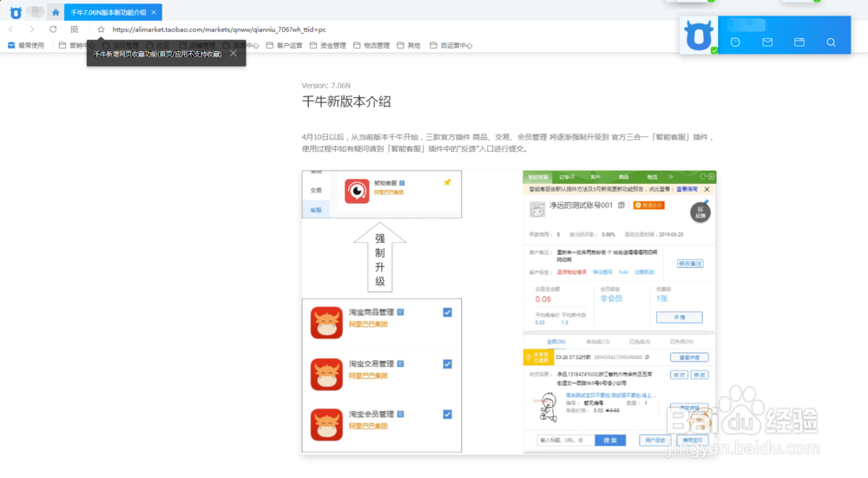Toggle the 淘宝商品管理 checkbox
The image size is (868, 478).
(447, 312)
